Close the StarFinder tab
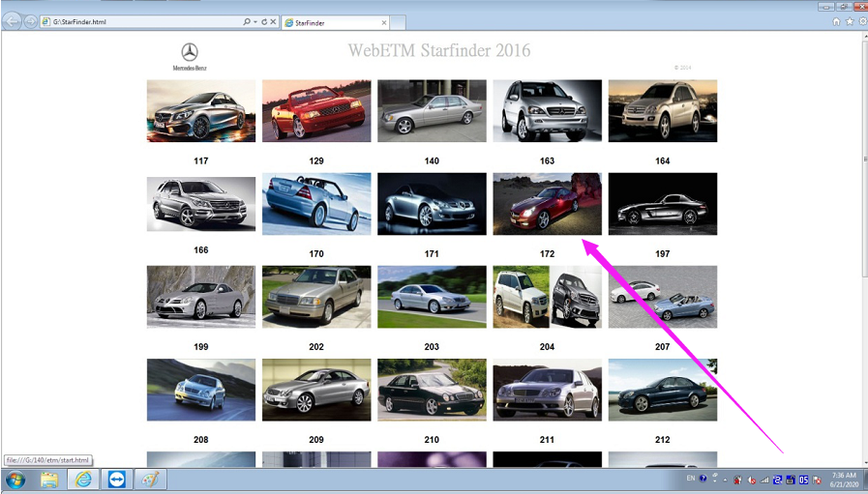The width and height of the screenshot is (868, 494). (384, 22)
